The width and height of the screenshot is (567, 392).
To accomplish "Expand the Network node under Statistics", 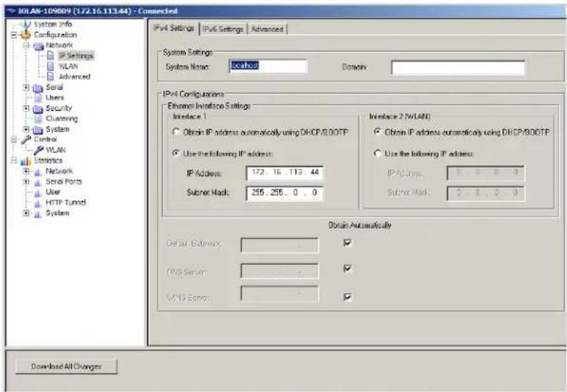I will (x=26, y=171).
